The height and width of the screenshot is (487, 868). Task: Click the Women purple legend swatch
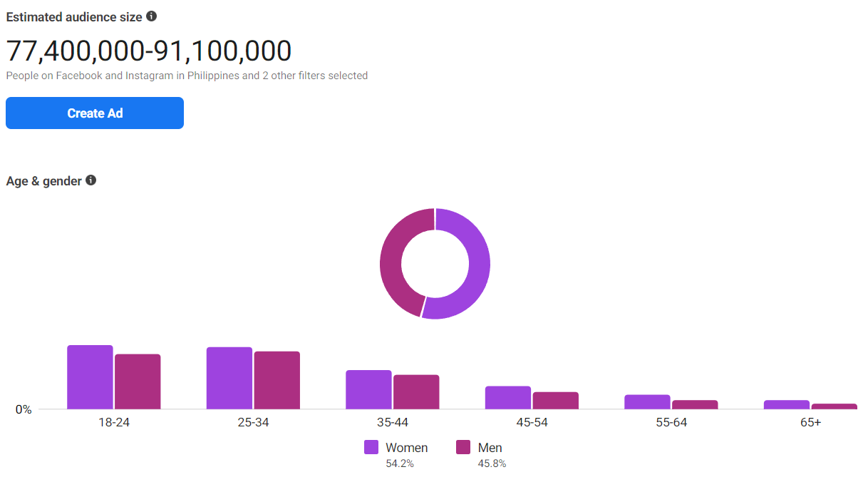tap(371, 448)
